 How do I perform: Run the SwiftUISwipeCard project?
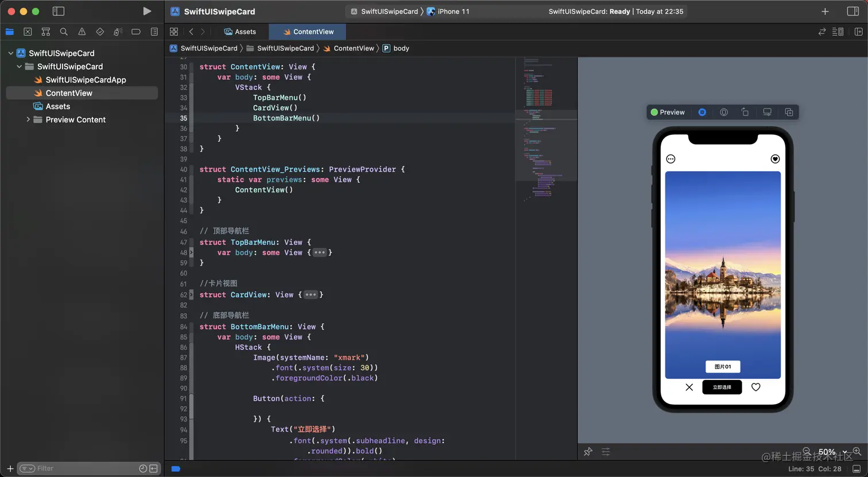(147, 11)
